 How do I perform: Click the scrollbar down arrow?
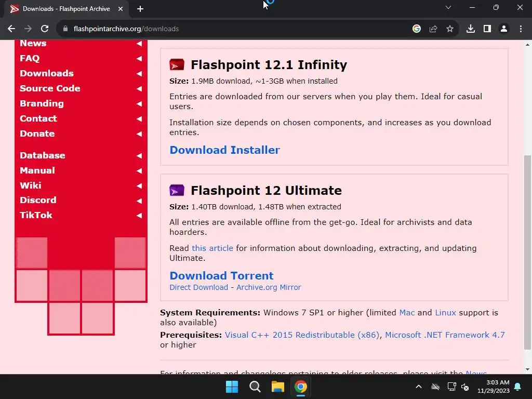tap(527, 369)
